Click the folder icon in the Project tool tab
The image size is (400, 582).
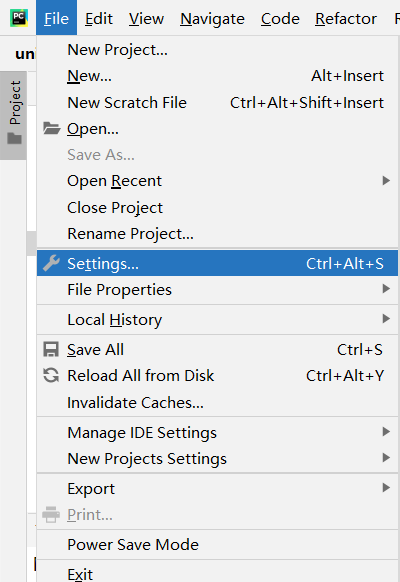pyautogui.click(x=15, y=138)
